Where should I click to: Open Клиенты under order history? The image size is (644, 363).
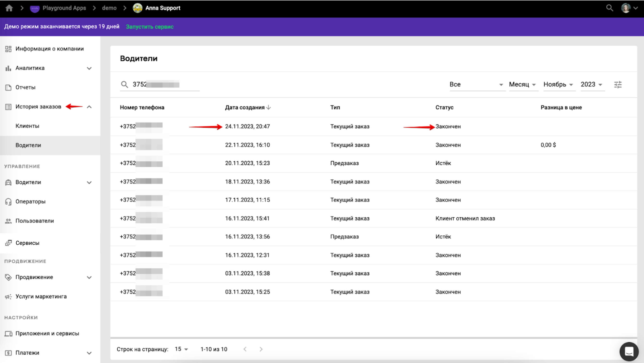coord(27,126)
